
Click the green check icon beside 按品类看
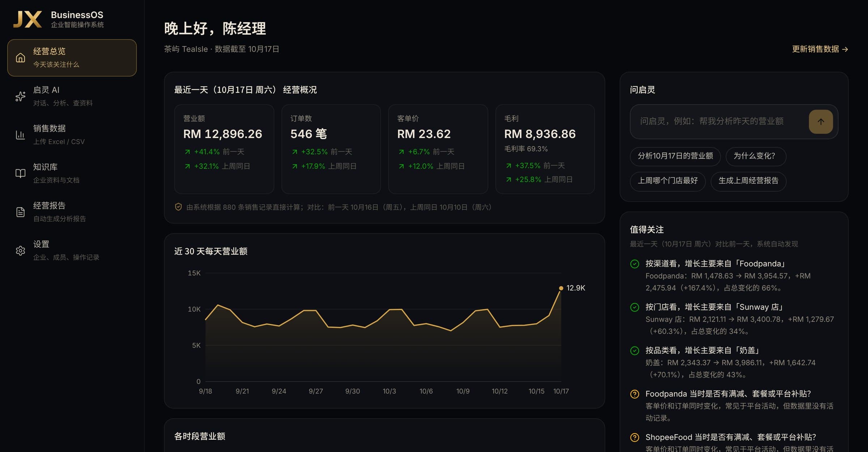tap(635, 350)
